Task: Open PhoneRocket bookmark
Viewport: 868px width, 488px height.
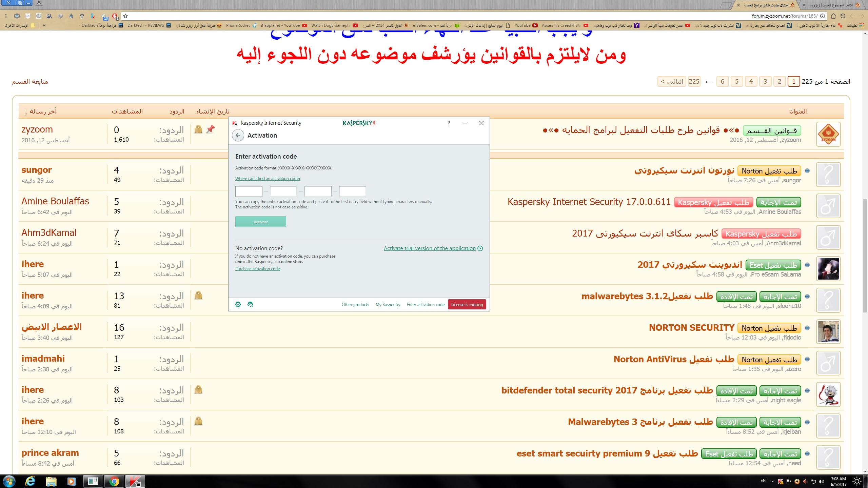Action: (x=241, y=25)
